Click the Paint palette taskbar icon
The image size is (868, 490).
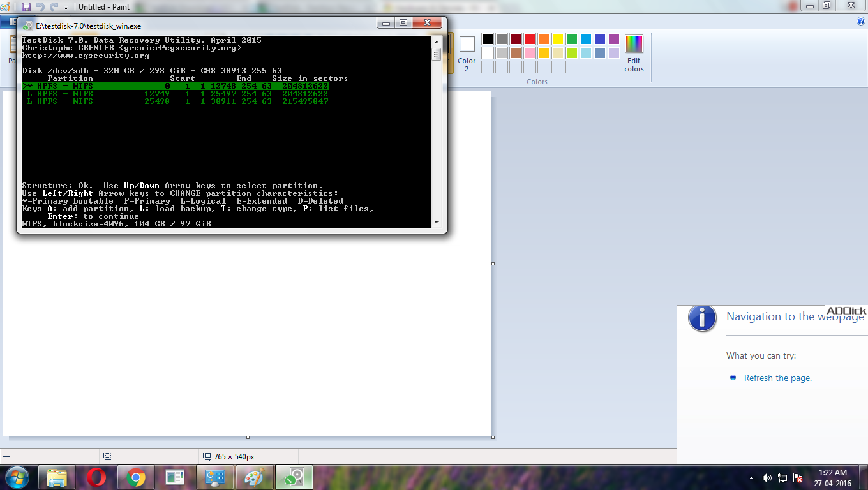[254, 477]
